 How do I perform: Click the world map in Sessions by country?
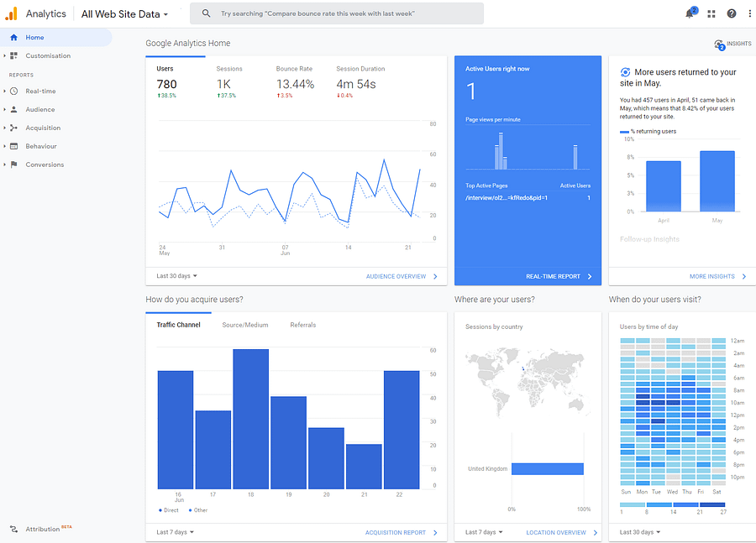click(x=528, y=383)
